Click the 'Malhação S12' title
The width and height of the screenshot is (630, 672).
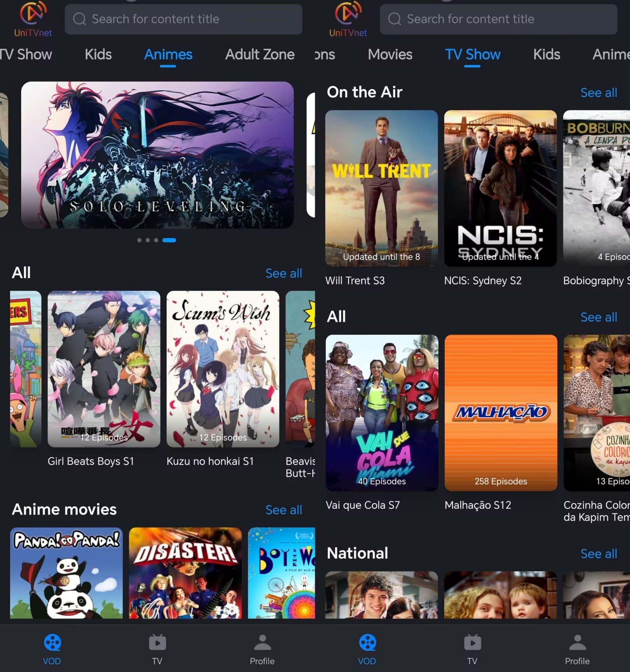478,505
